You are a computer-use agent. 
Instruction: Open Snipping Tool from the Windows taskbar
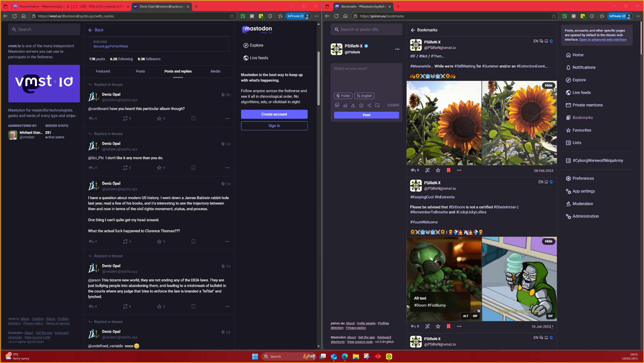tap(367, 356)
